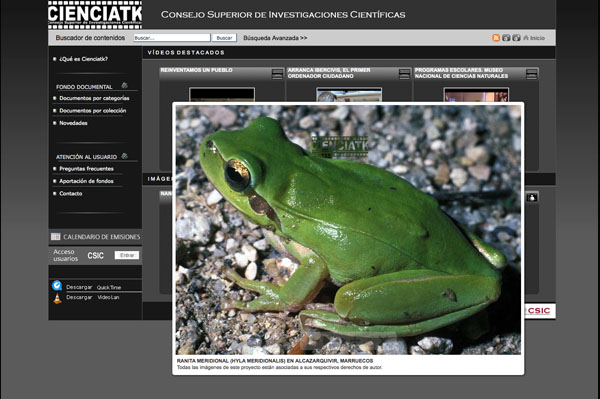Click icon on Programas Escolares card
Screen dimensions: 600x399
pyautogui.click(x=531, y=74)
